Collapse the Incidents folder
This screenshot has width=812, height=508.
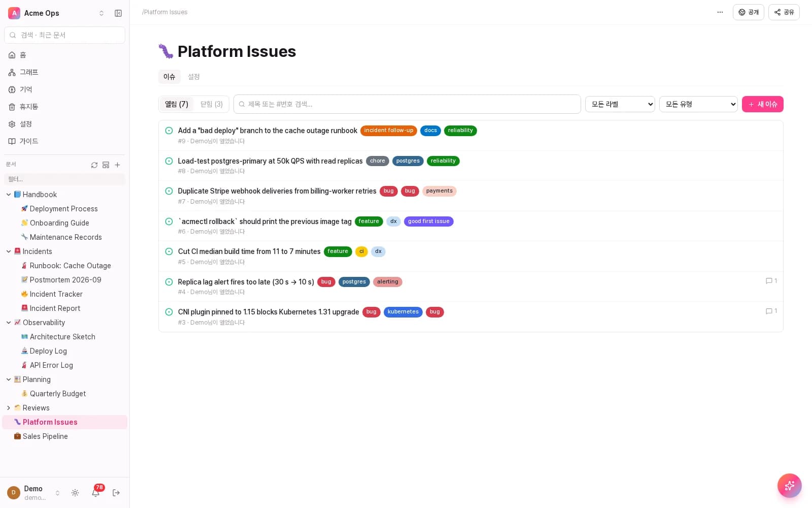[9, 251]
